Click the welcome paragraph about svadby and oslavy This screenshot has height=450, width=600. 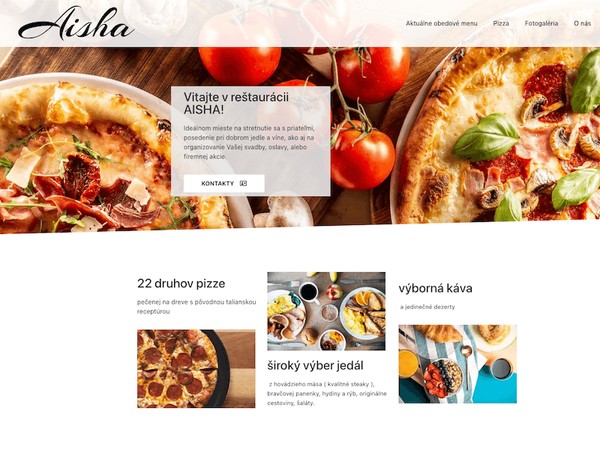pyautogui.click(x=249, y=142)
